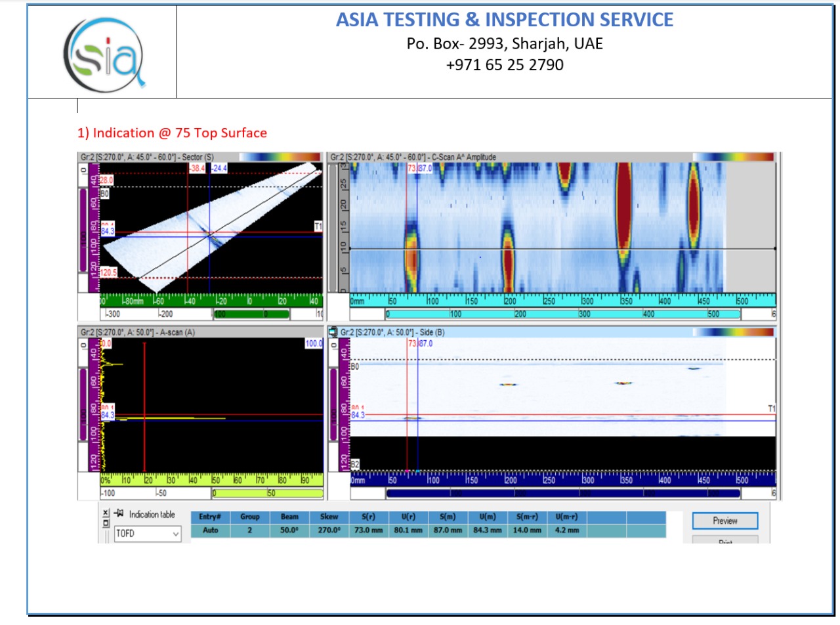
Task: Click the S(r) column header
Action: click(x=369, y=517)
